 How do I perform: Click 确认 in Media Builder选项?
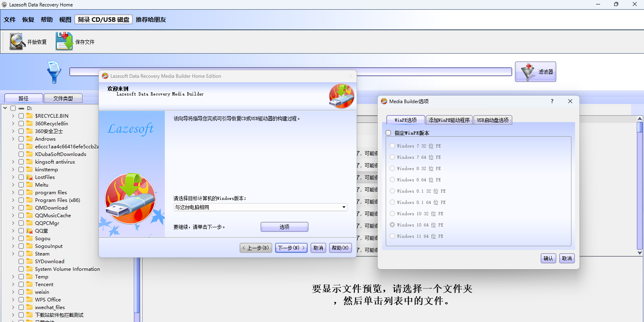tap(548, 258)
